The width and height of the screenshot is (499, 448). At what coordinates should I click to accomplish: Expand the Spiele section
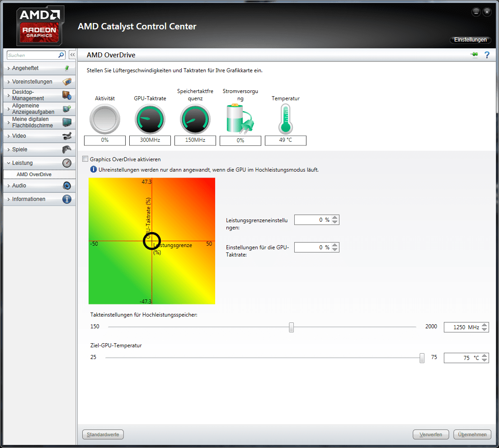click(x=9, y=149)
